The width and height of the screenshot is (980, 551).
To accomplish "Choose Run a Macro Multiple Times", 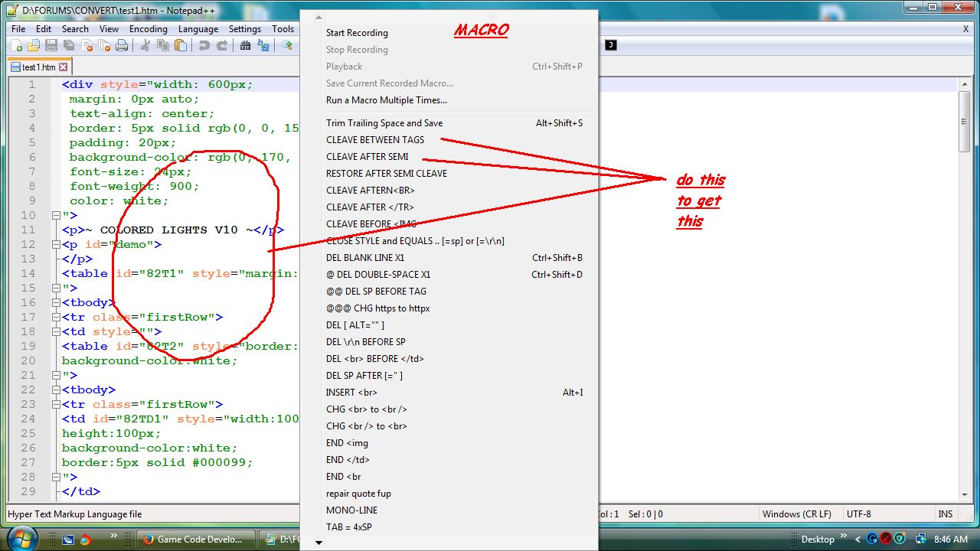I will (x=448, y=100).
